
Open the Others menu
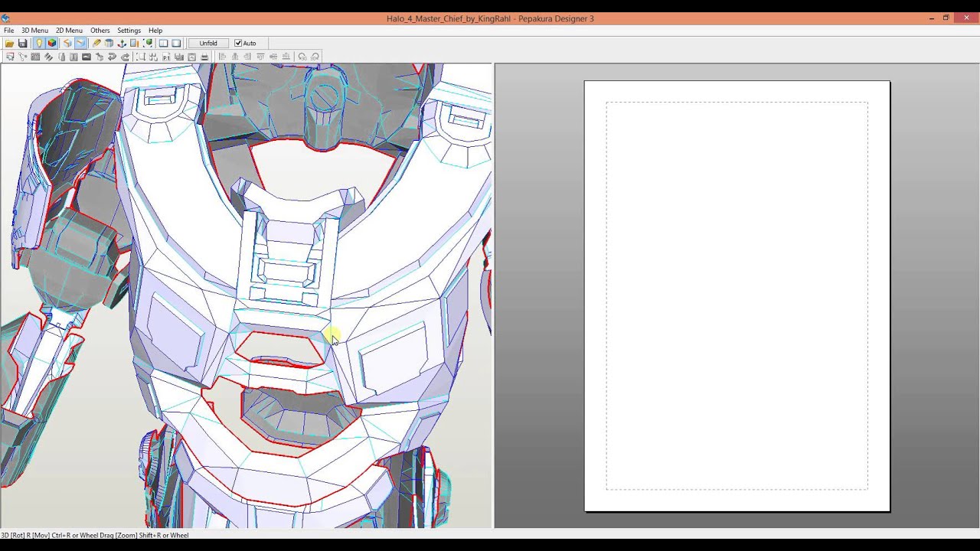point(100,31)
